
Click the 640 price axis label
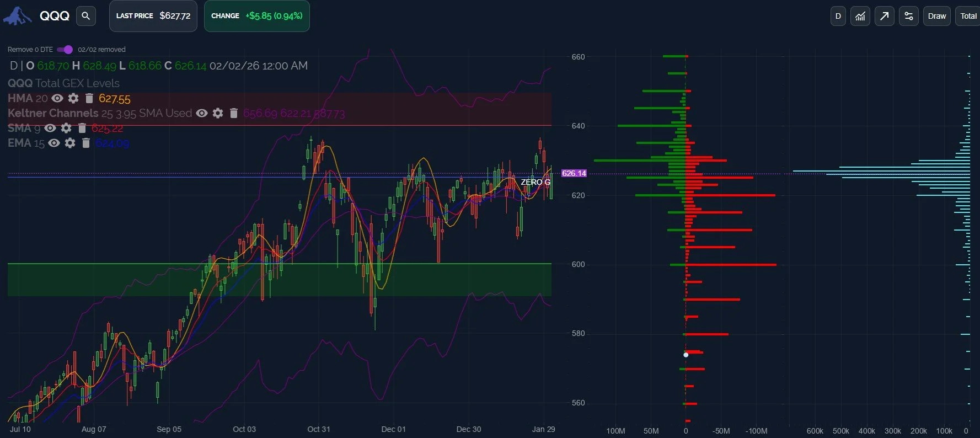(x=578, y=126)
